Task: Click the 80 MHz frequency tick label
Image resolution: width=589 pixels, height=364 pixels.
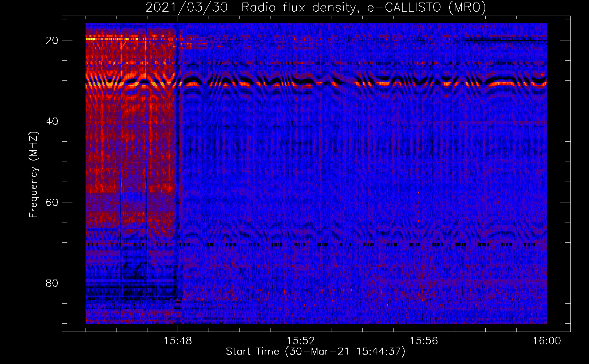Action: (52, 283)
